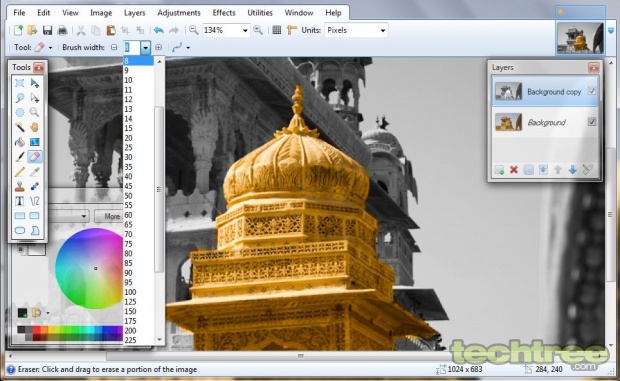The width and height of the screenshot is (620, 381).
Task: Click the Save icon in toolbar
Action: coord(47,30)
